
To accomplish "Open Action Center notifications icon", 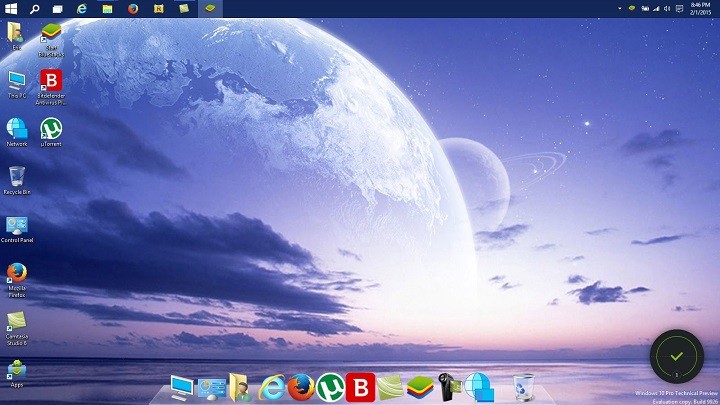I will click(x=680, y=9).
